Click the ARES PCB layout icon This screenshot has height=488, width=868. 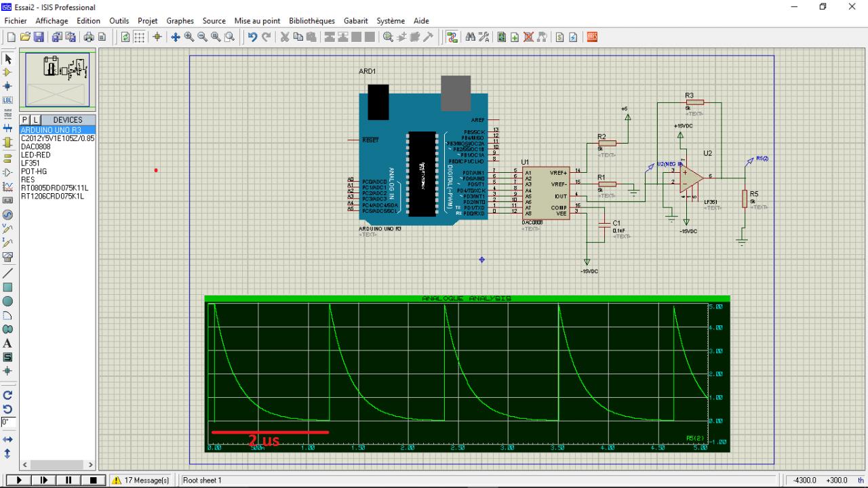[x=592, y=37]
